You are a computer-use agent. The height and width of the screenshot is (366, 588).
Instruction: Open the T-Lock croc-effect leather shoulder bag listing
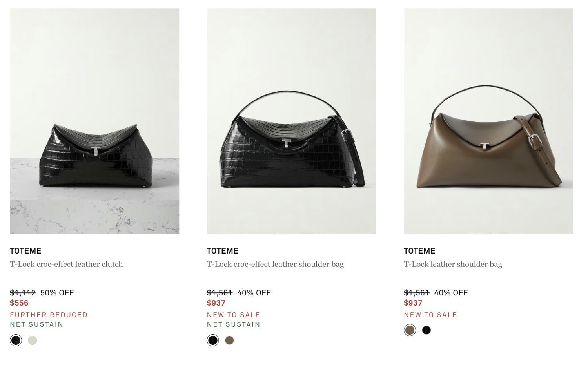tap(275, 264)
